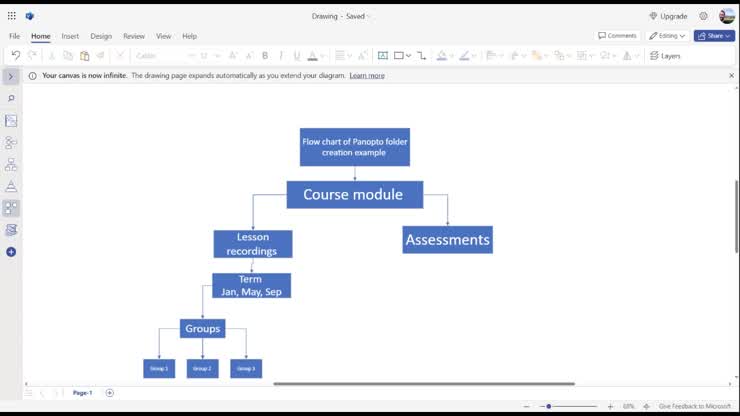The width and height of the screenshot is (740, 416).
Task: Select the rectangle shape tool
Action: [x=399, y=56]
